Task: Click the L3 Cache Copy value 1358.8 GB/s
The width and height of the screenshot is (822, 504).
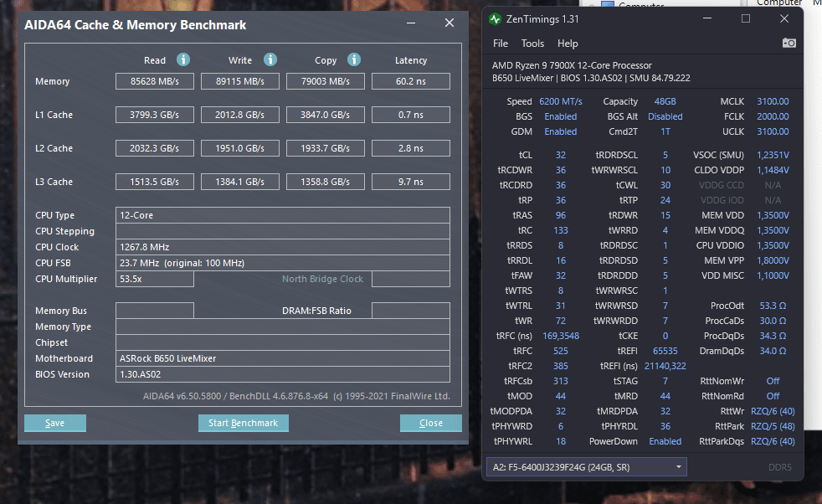Action: coord(326,182)
